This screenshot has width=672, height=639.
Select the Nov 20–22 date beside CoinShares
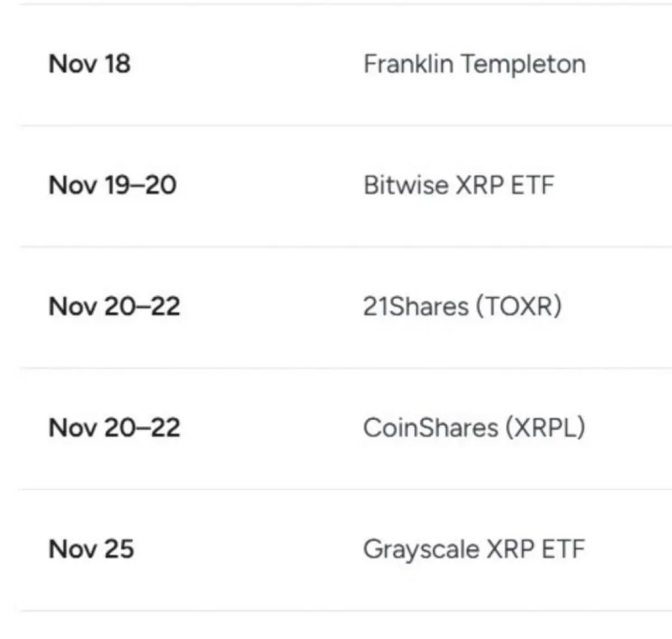pos(114,428)
